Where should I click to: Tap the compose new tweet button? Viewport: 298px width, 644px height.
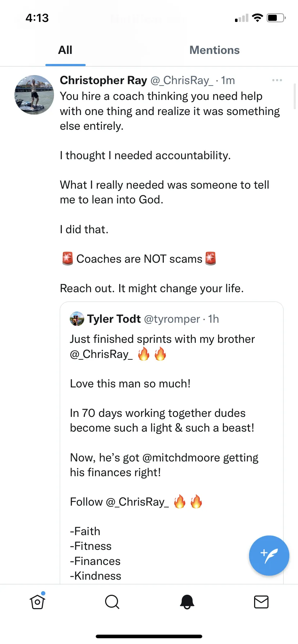point(269,556)
